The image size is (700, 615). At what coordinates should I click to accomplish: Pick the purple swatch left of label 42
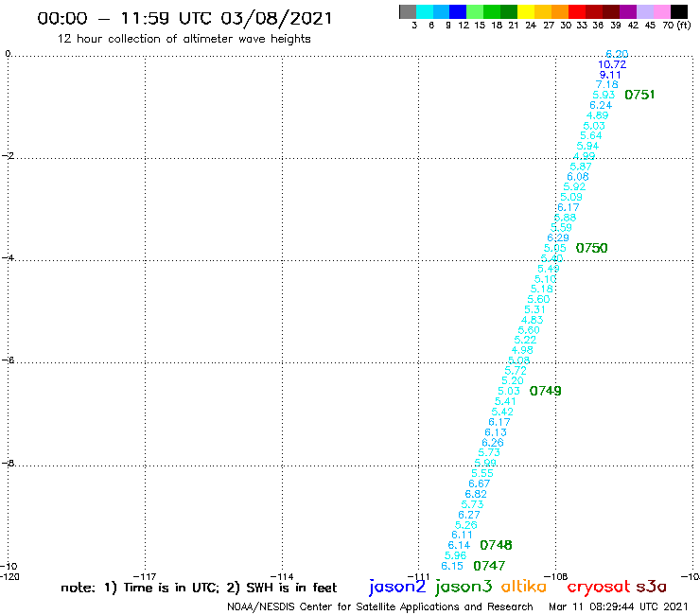pos(628,11)
